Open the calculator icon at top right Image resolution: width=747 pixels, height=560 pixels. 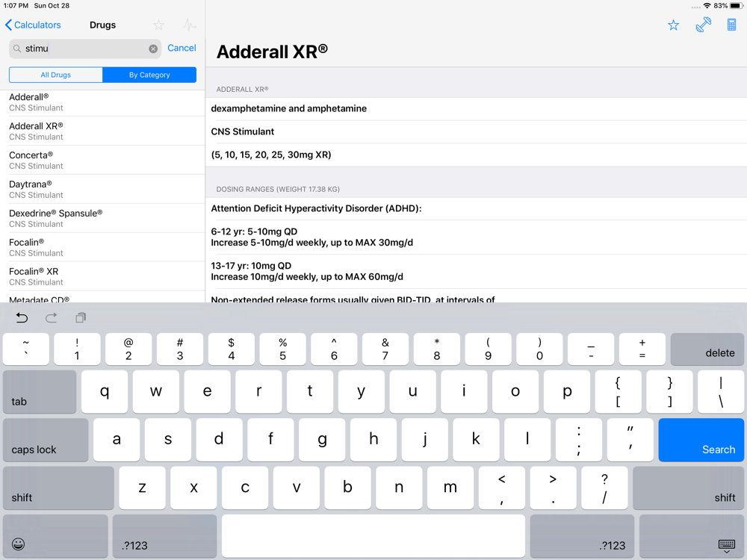[x=732, y=25]
